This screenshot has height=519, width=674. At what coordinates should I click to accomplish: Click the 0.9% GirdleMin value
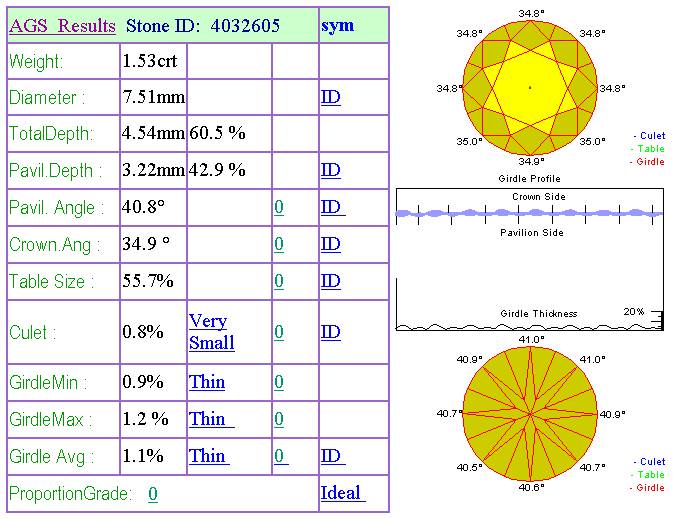tap(143, 382)
